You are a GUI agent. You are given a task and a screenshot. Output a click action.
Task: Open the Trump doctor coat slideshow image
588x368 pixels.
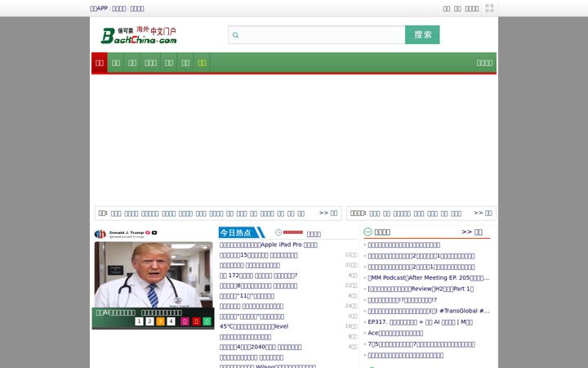(x=154, y=275)
